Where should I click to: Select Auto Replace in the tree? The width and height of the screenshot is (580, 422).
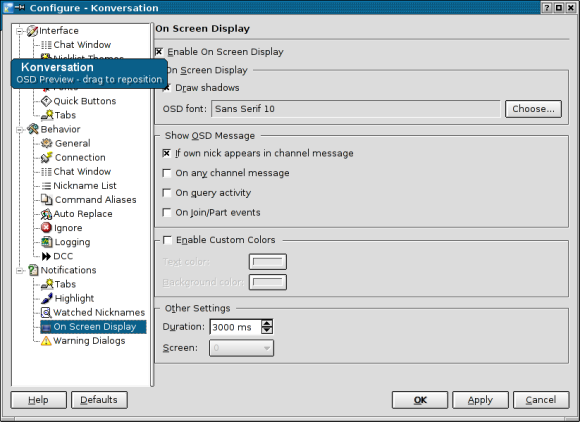[83, 214]
